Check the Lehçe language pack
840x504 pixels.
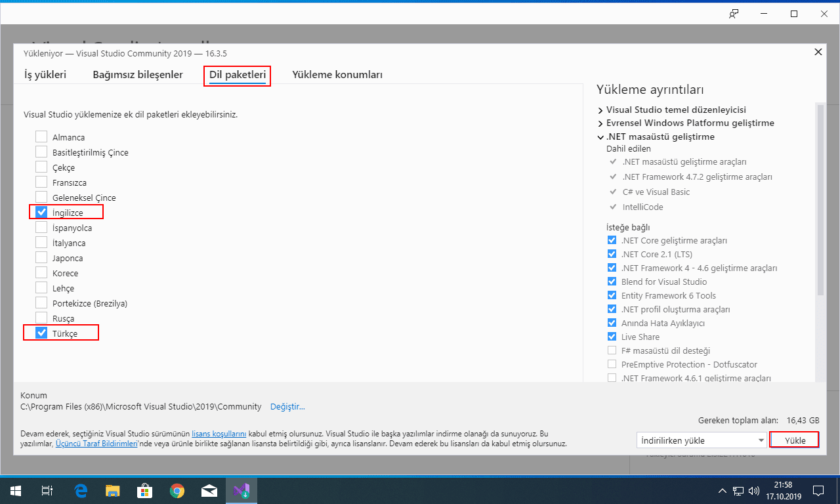point(41,288)
